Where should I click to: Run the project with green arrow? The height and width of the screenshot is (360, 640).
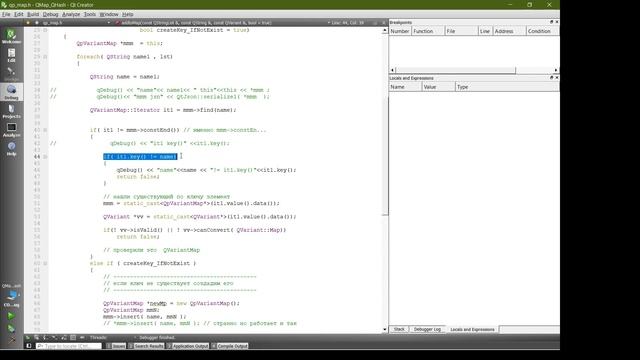(x=11, y=316)
